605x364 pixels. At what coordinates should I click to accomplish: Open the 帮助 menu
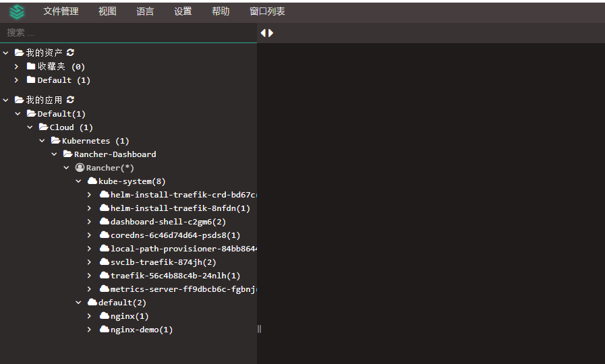coord(221,11)
